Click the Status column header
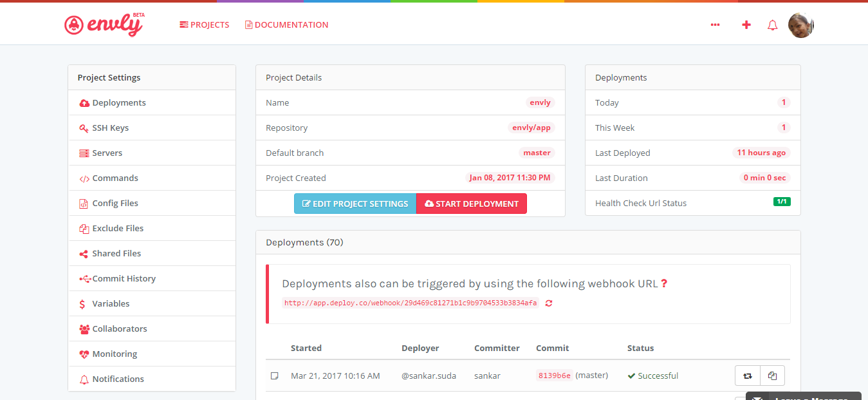 click(641, 348)
